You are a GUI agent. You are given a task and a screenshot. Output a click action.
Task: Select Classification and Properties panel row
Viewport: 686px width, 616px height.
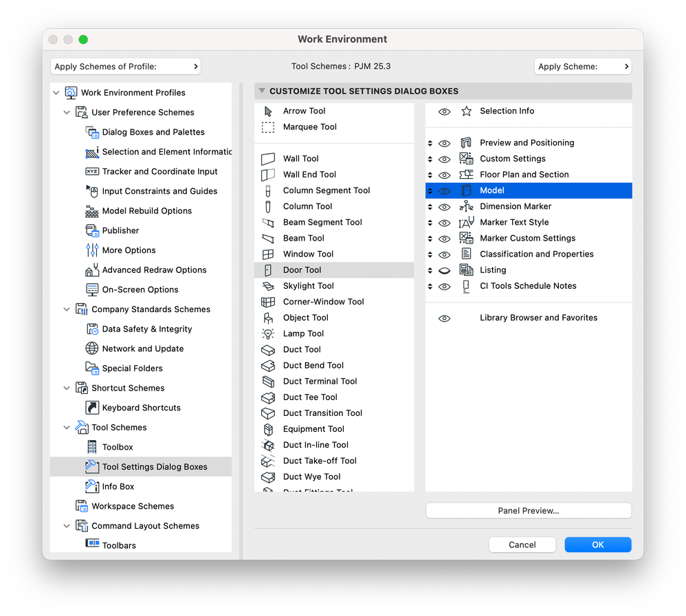pyautogui.click(x=529, y=254)
